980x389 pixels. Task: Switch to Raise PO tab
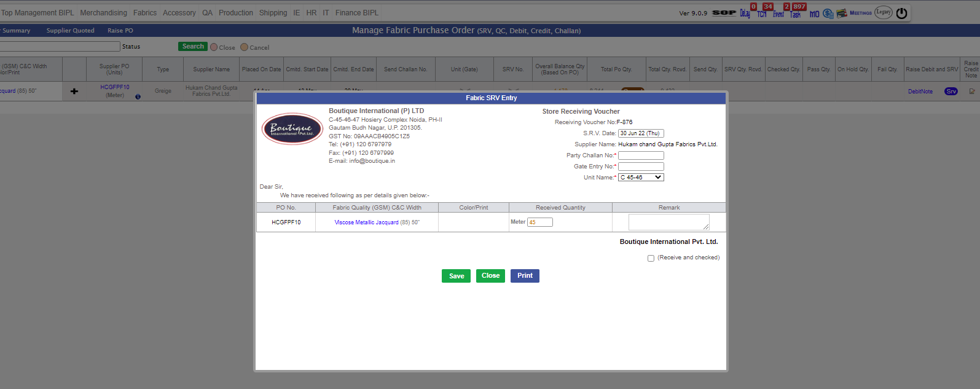coord(120,31)
